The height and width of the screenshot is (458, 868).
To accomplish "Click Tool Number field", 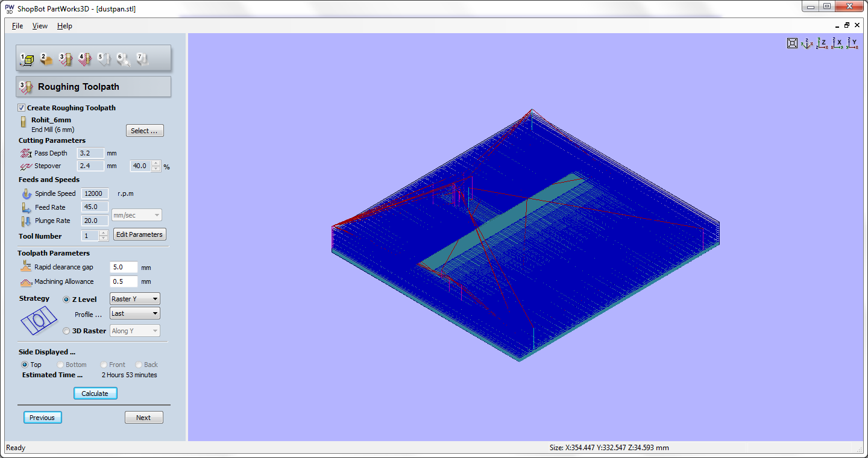I will 90,236.
